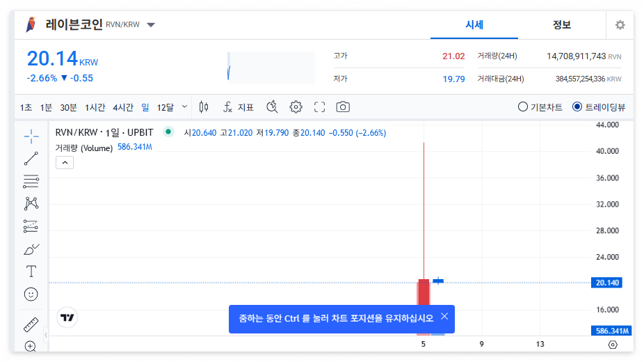Collapse the indicator legend chevron

(x=65, y=163)
